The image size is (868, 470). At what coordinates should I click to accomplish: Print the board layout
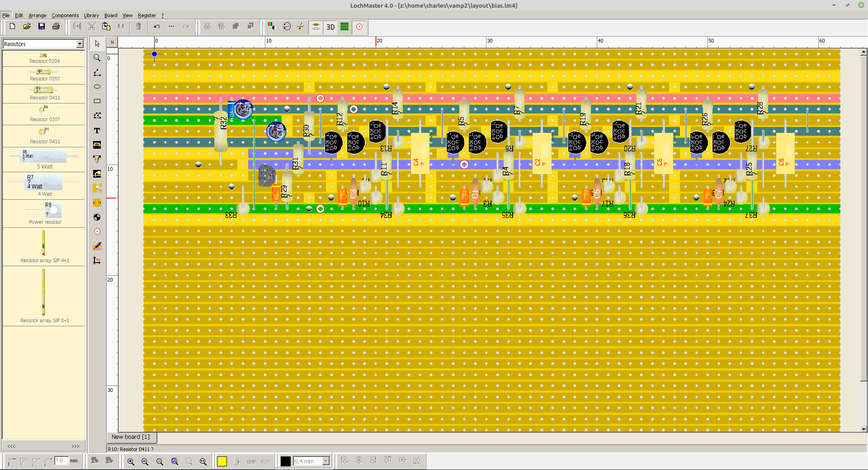coord(56,27)
